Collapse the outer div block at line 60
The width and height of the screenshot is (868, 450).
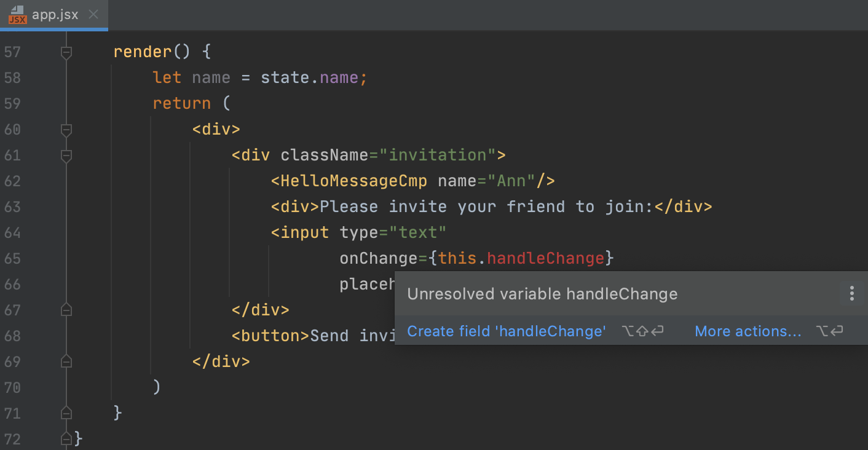pyautogui.click(x=66, y=130)
